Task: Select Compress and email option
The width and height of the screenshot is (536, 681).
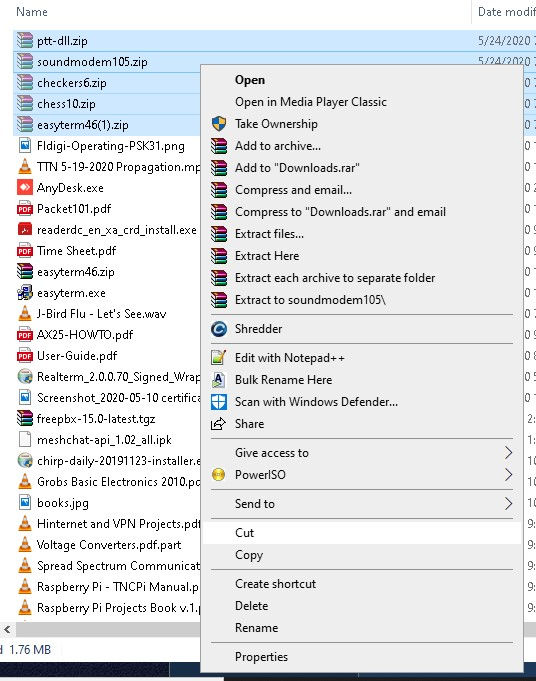Action: coord(362,190)
